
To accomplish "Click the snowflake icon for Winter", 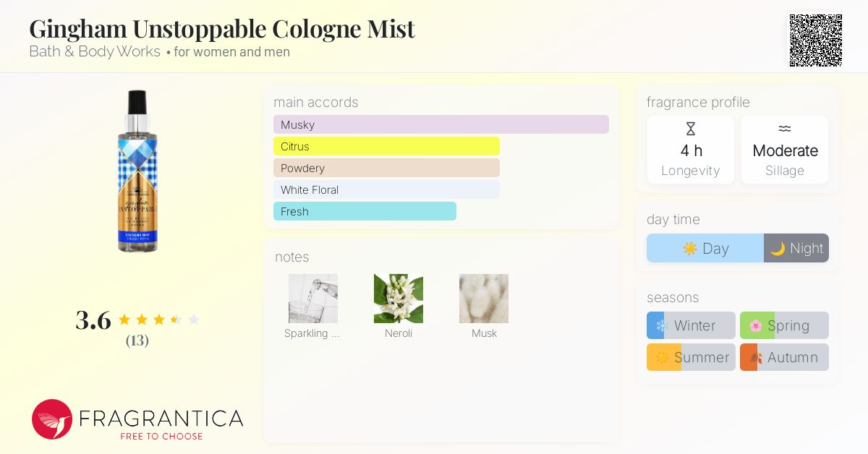I will (x=661, y=326).
